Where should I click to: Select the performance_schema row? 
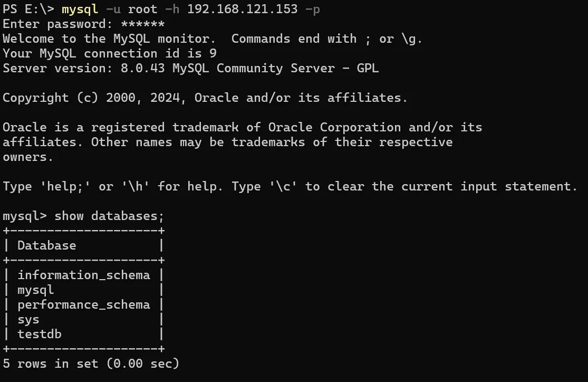click(x=83, y=305)
